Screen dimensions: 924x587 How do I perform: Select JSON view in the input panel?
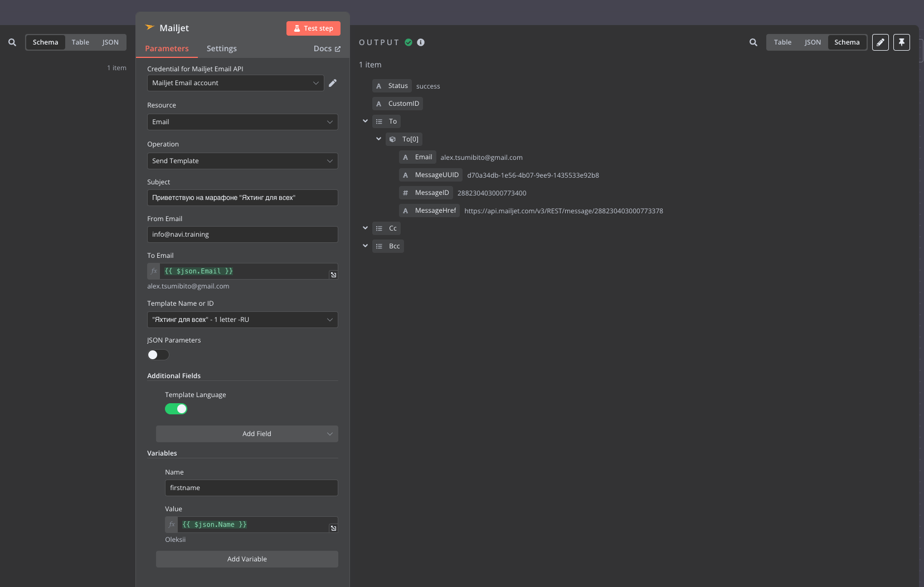coord(110,42)
